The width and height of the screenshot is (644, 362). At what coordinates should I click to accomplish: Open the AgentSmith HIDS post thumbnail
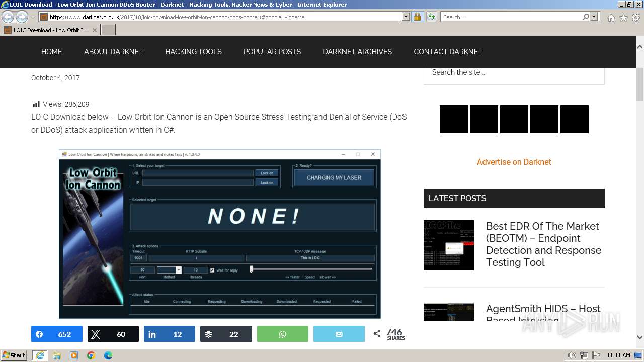[x=449, y=312]
